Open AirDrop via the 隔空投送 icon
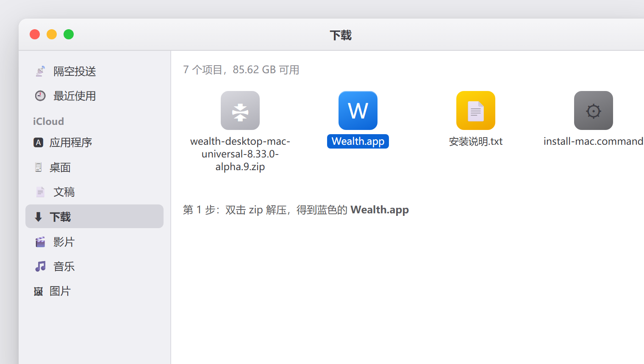This screenshot has height=364, width=644. click(x=40, y=71)
